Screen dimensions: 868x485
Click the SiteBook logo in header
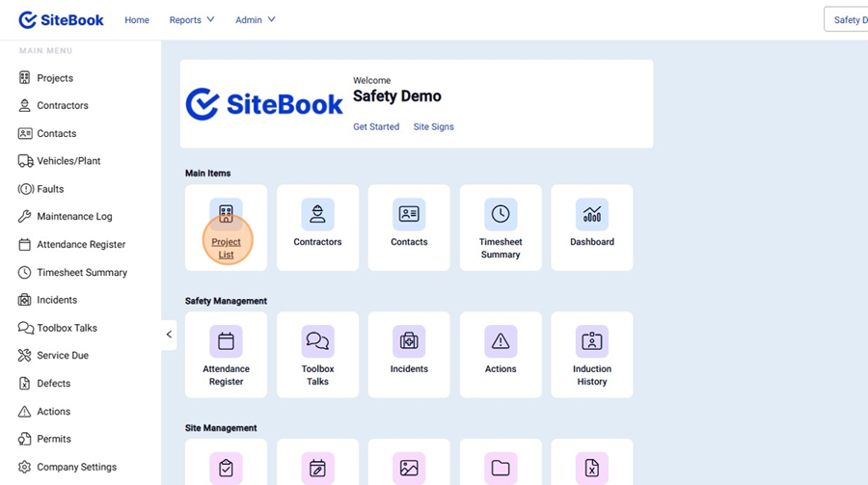(62, 20)
